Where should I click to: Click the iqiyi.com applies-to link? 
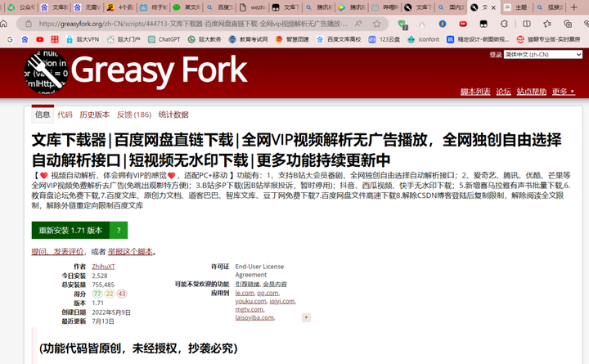(282, 301)
